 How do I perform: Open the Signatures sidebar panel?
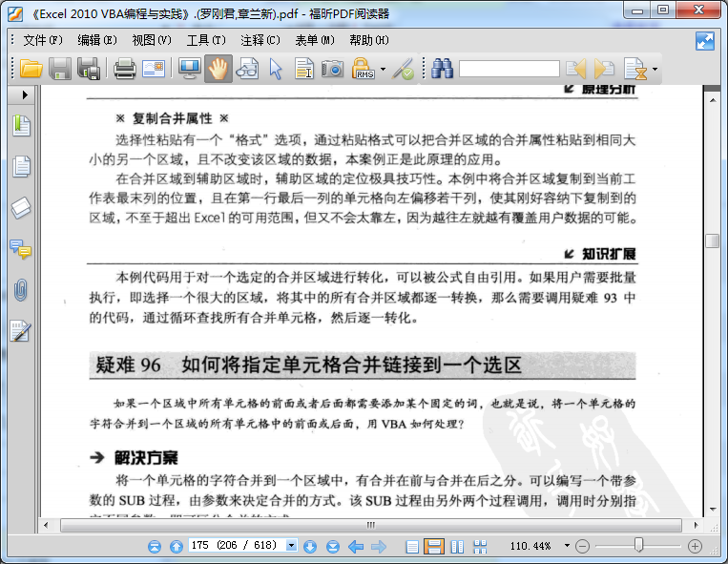tap(20, 331)
